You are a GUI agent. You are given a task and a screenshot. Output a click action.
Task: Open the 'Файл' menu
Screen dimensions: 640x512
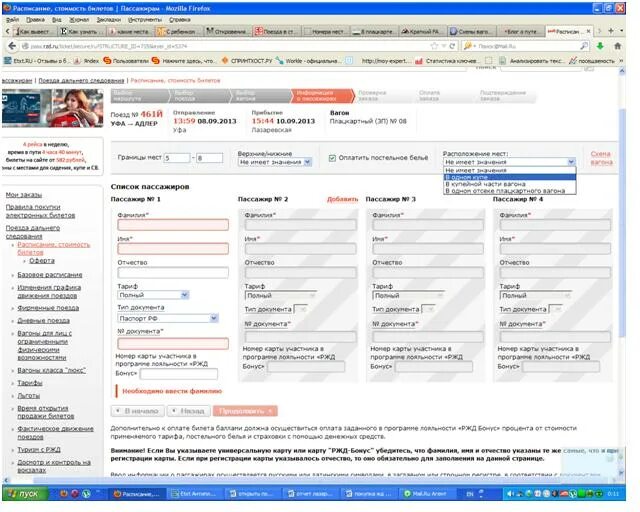click(13, 20)
